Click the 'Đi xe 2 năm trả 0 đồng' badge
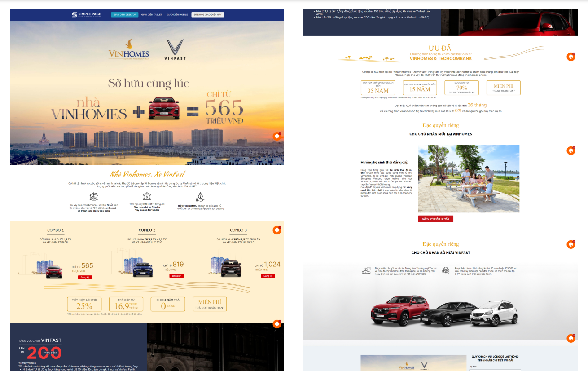This screenshot has height=380, width=588. click(168, 304)
